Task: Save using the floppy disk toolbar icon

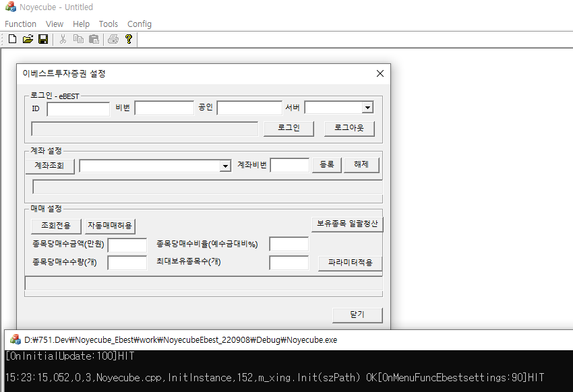Action: (42, 39)
